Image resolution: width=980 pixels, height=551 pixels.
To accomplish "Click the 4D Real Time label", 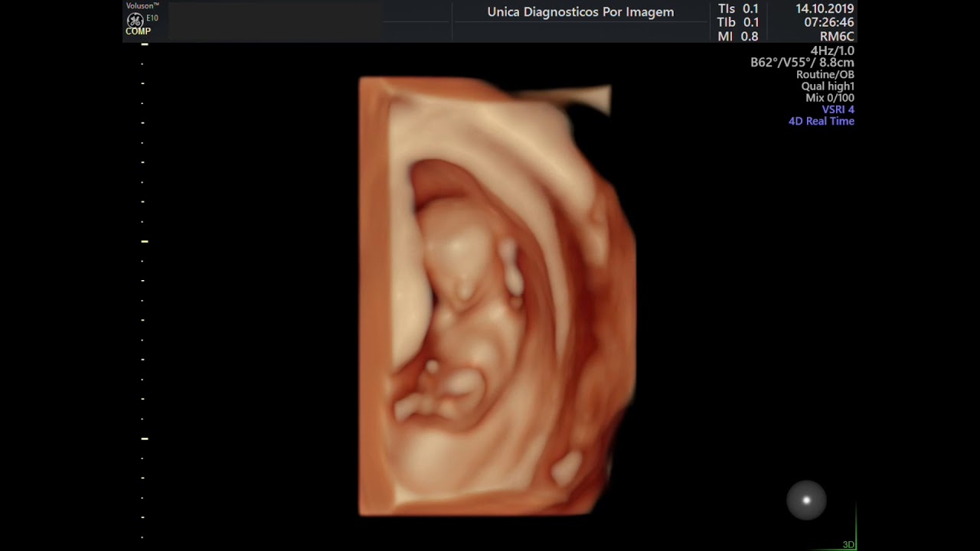I will [822, 121].
